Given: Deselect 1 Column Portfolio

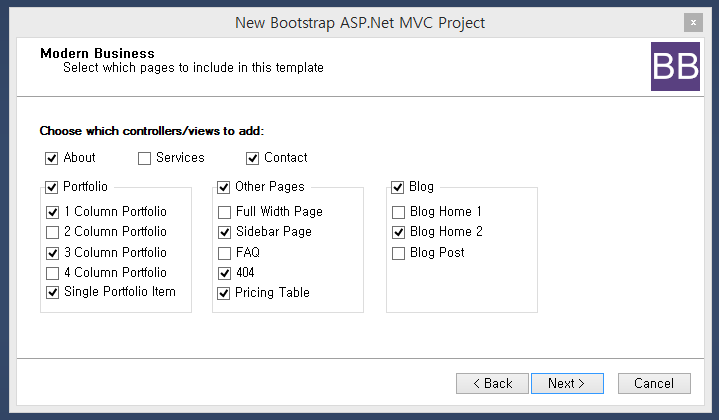Looking at the screenshot, I should tap(52, 212).
